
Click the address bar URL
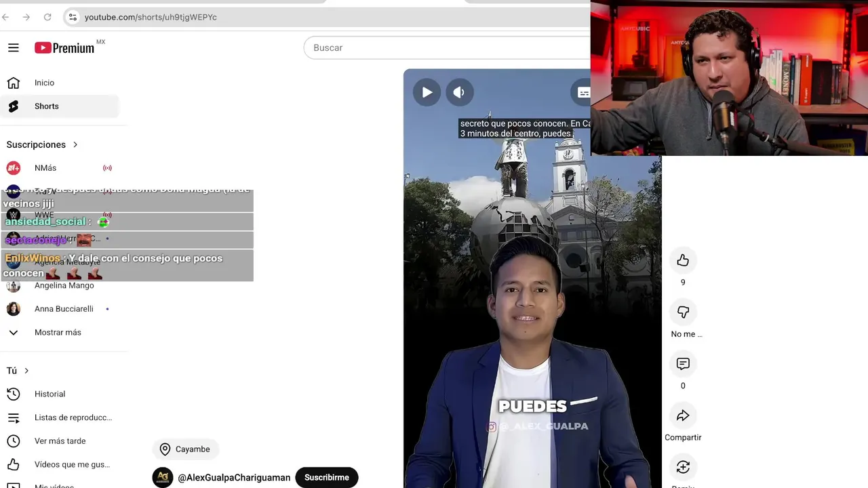point(151,17)
